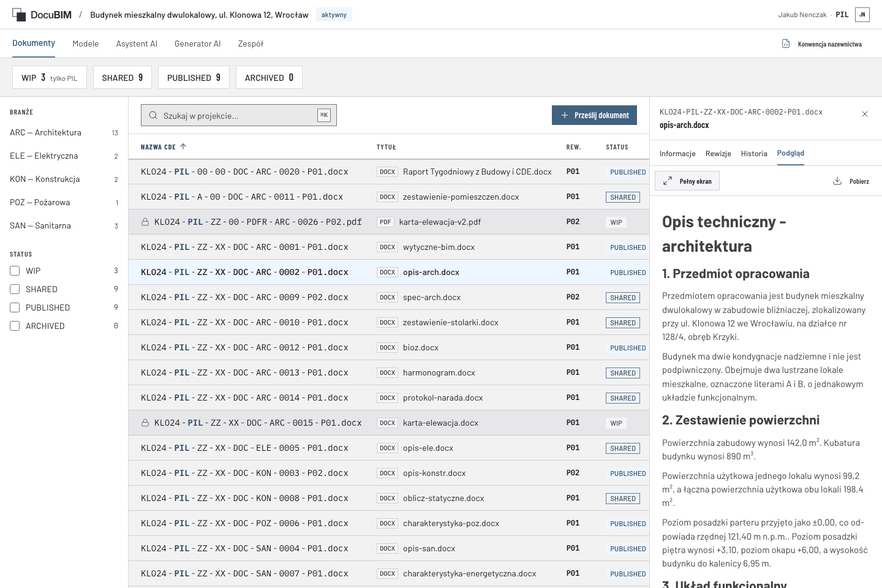882x588 pixels.
Task: Select the spec-arch.docx document title
Action: click(x=432, y=298)
